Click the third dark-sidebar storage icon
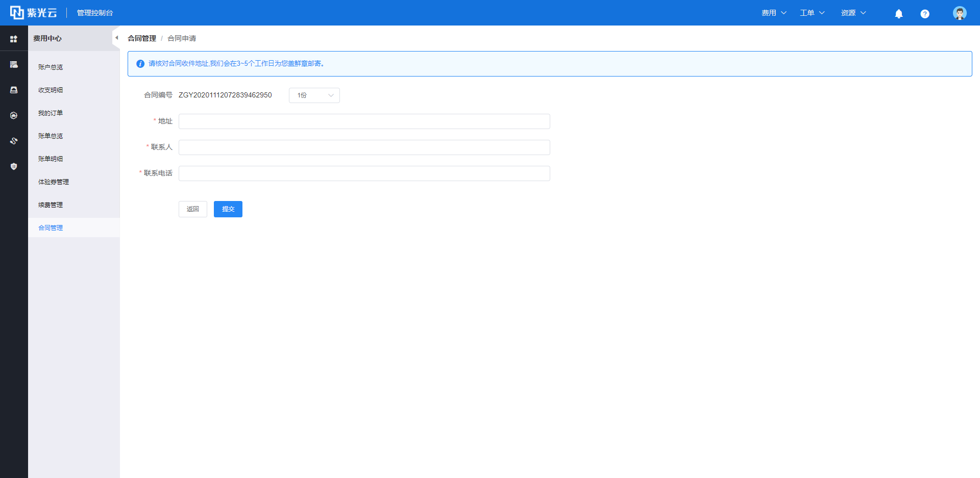 coord(14,90)
